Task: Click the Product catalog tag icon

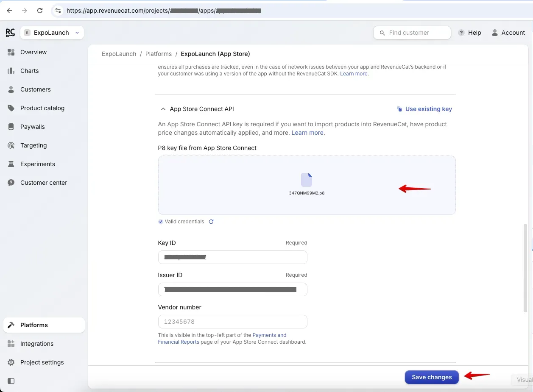Action: click(x=11, y=108)
